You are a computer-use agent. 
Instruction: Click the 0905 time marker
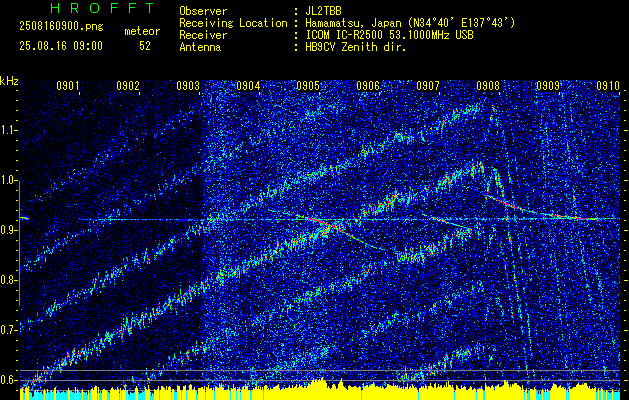308,85
